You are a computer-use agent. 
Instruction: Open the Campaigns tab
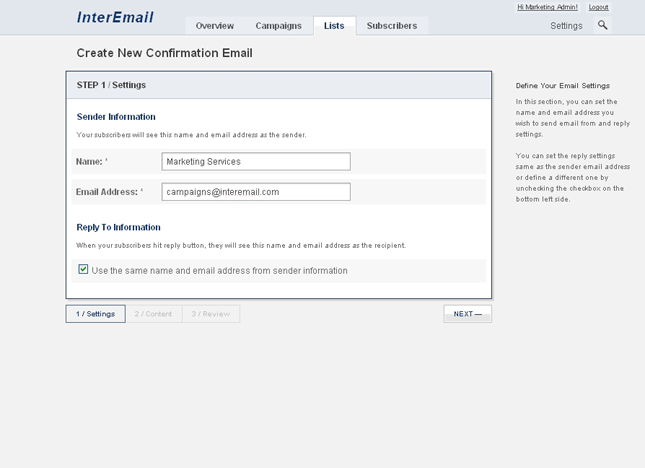point(278,26)
